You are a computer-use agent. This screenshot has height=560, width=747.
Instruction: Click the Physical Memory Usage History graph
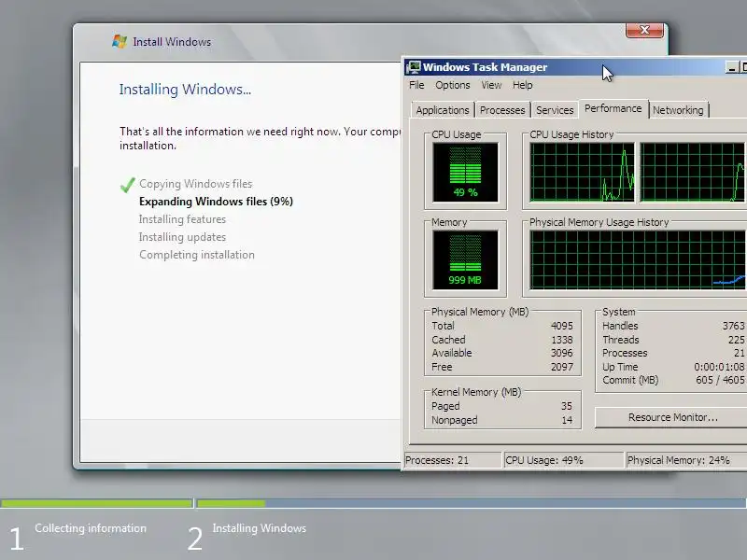tap(638, 260)
